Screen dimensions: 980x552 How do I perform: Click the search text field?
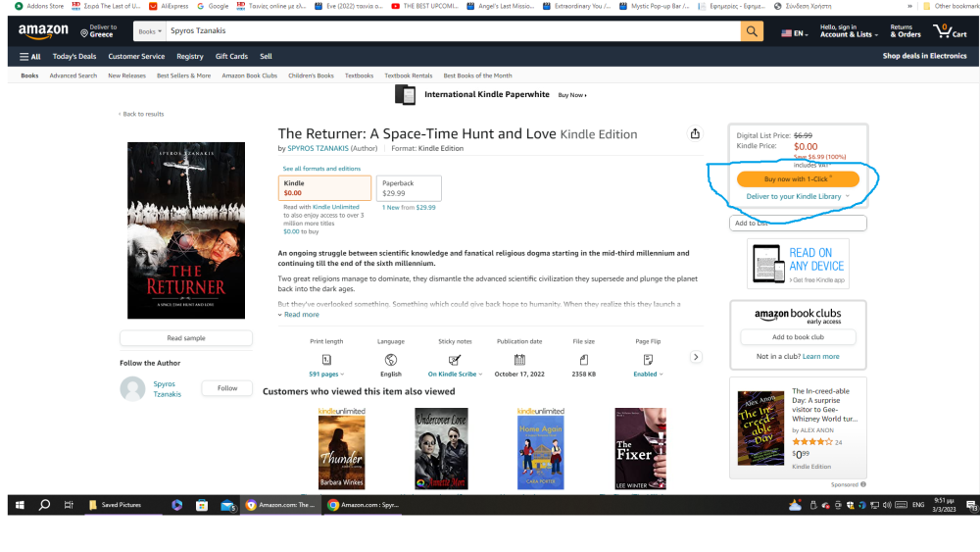coord(453,30)
